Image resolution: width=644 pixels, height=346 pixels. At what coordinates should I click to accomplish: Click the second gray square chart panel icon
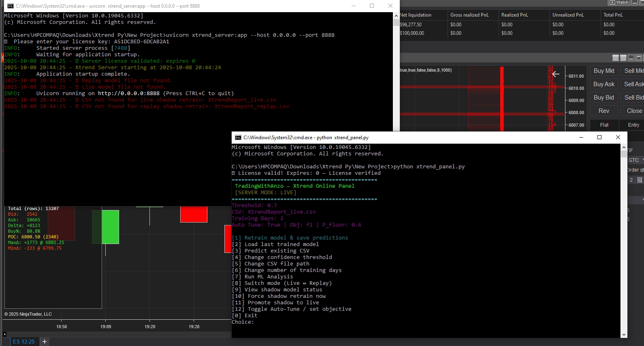click(623, 58)
